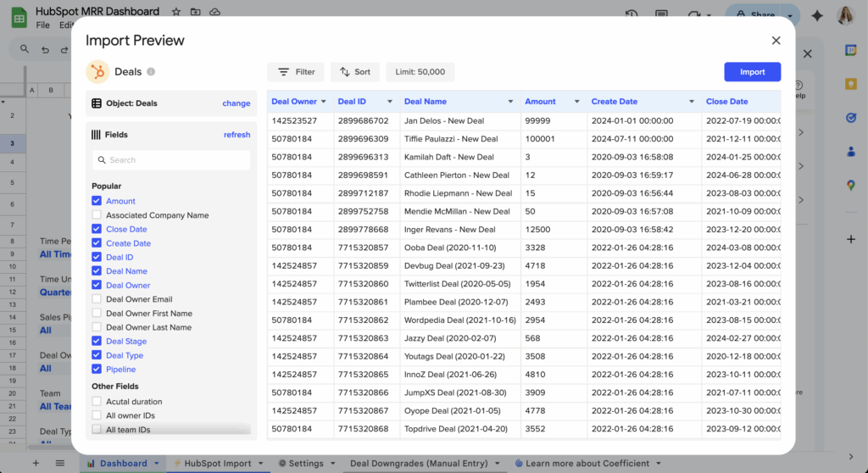The height and width of the screenshot is (473, 868).
Task: Open HubSpot Import tab dropdown arrow
Action: coord(261,464)
